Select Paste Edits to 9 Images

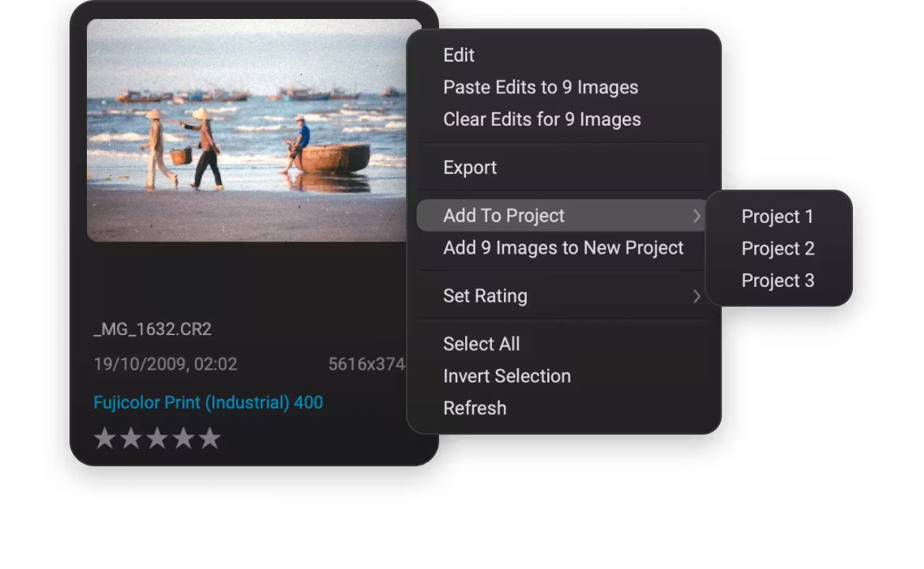pos(540,88)
